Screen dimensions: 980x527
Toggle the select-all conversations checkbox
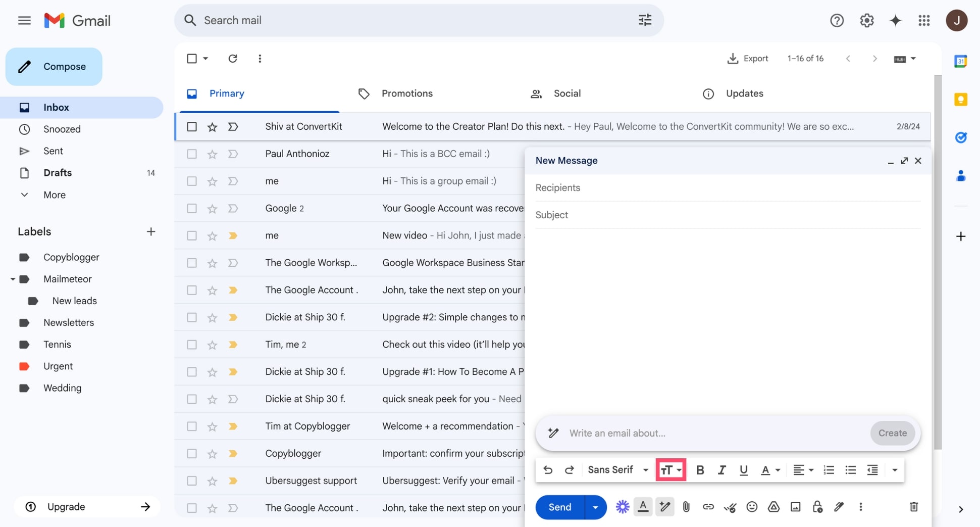(192, 58)
